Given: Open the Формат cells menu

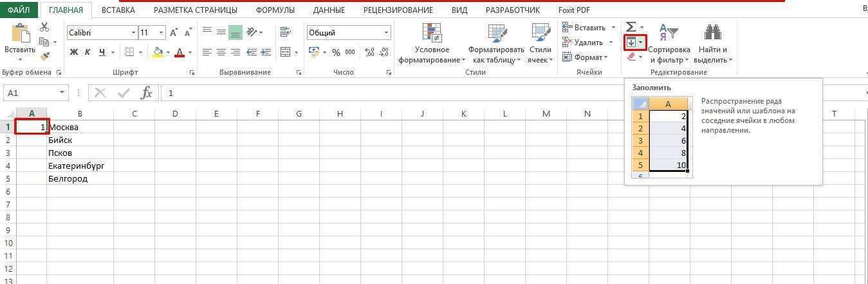Looking at the screenshot, I should click(x=585, y=57).
